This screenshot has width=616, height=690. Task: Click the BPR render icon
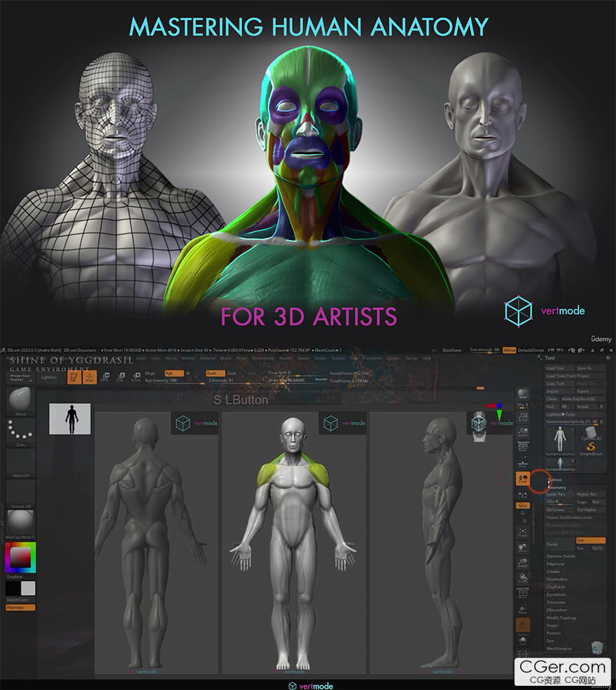[523, 394]
